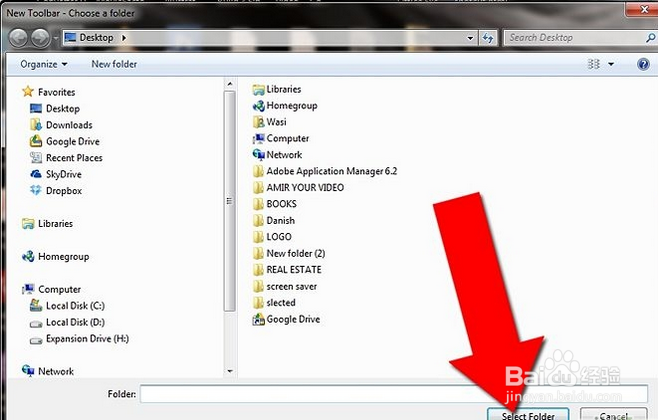The width and height of the screenshot is (658, 420).
Task: Open the Organize menu
Action: 44,64
